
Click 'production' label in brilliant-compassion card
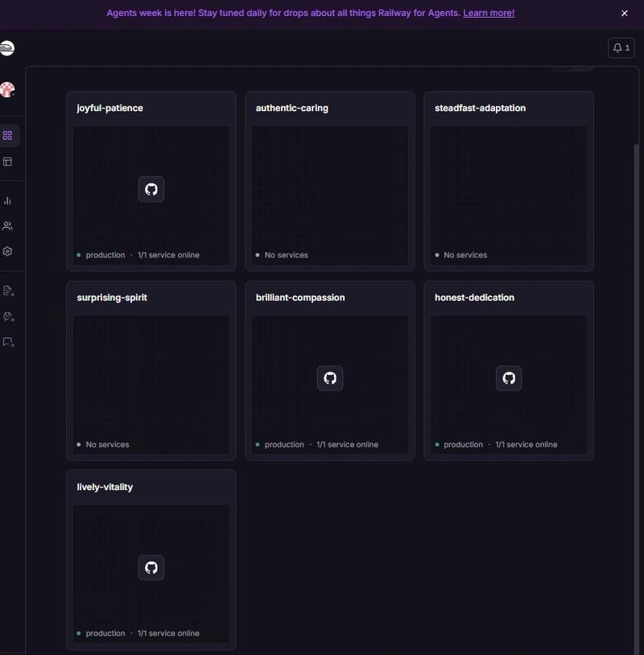pyautogui.click(x=284, y=445)
